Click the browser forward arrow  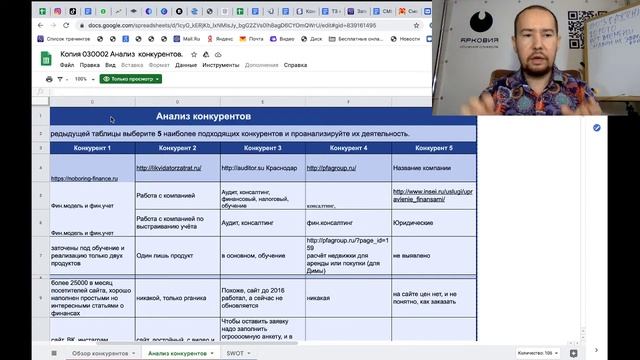[x=53, y=25]
